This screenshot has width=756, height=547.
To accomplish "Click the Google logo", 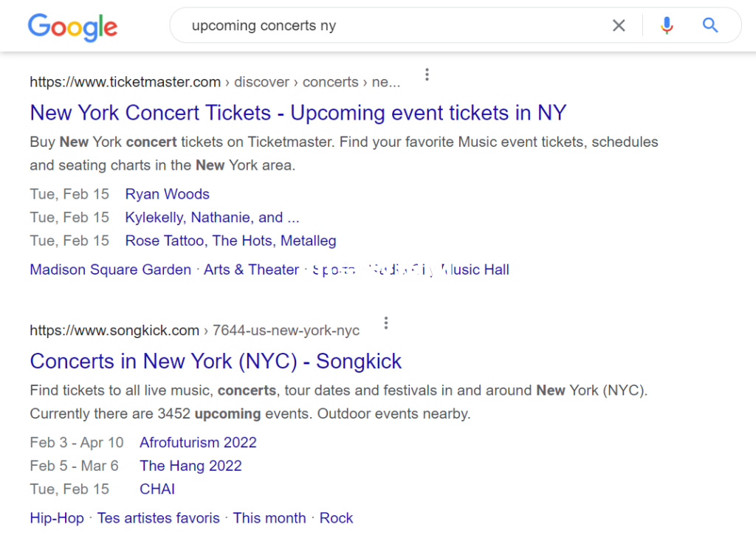I will pos(72,27).
